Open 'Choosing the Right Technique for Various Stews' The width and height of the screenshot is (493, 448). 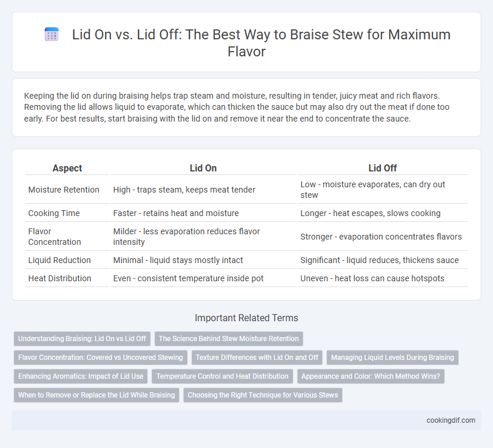pos(263,395)
